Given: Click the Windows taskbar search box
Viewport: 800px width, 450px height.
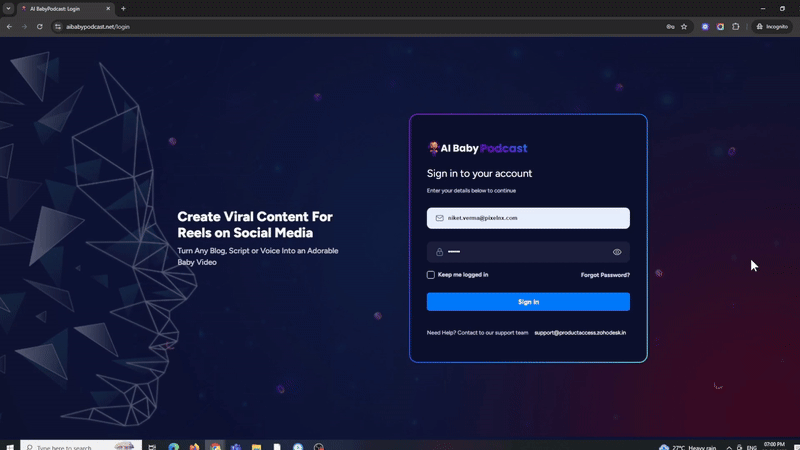Looking at the screenshot, I should pos(81,446).
